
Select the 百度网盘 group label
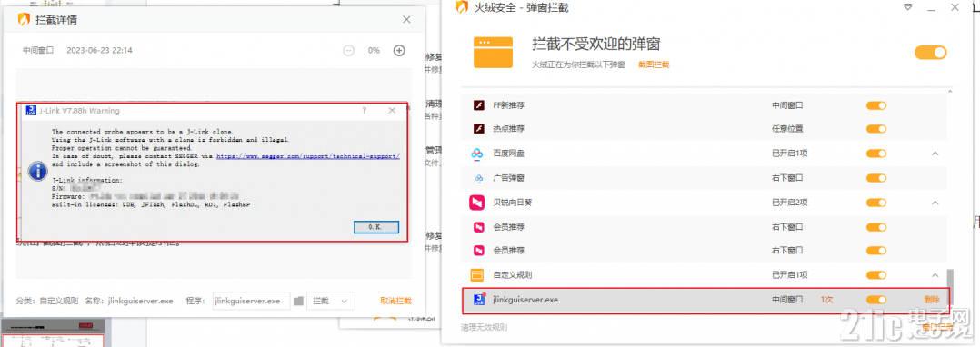[509, 154]
